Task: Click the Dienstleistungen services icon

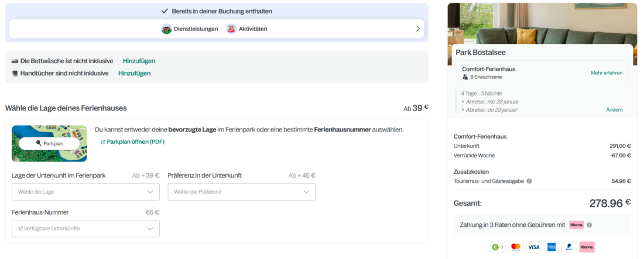Action: pyautogui.click(x=166, y=29)
